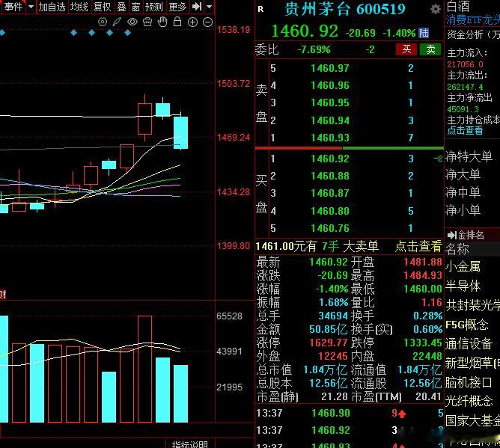Click the 委比 value -7.69%
The width and height of the screenshot is (500, 448).
pos(314,49)
